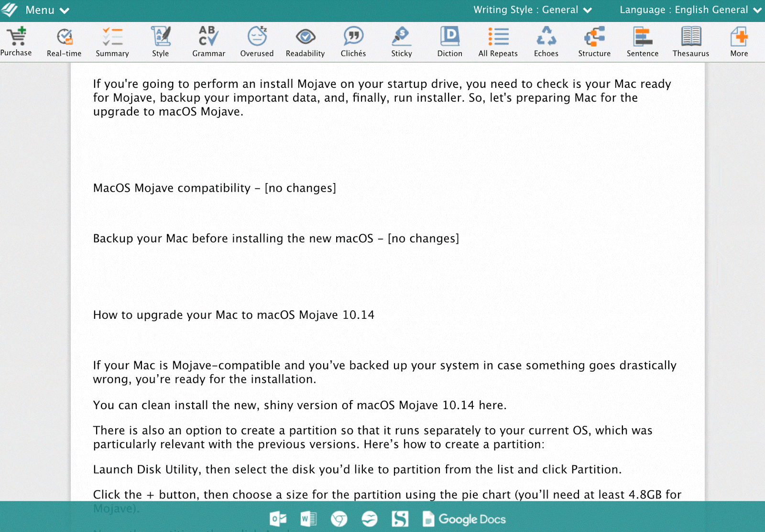Image resolution: width=765 pixels, height=532 pixels.
Task: Click the paragraph beginning 'There is also an option'
Action: point(373,437)
